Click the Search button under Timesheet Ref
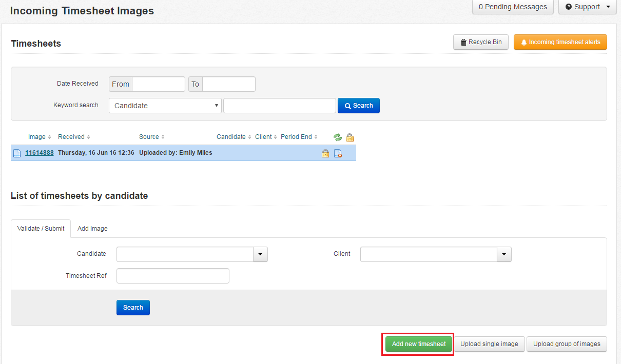This screenshot has width=621, height=364. point(133,308)
